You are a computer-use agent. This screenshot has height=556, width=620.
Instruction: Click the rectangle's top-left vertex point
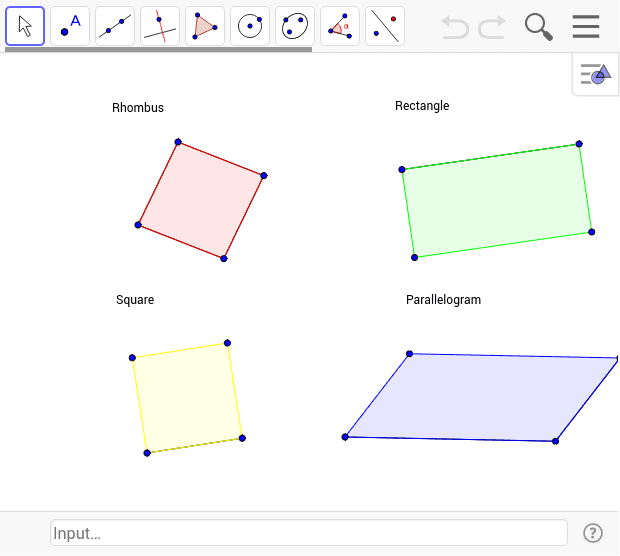pos(402,170)
